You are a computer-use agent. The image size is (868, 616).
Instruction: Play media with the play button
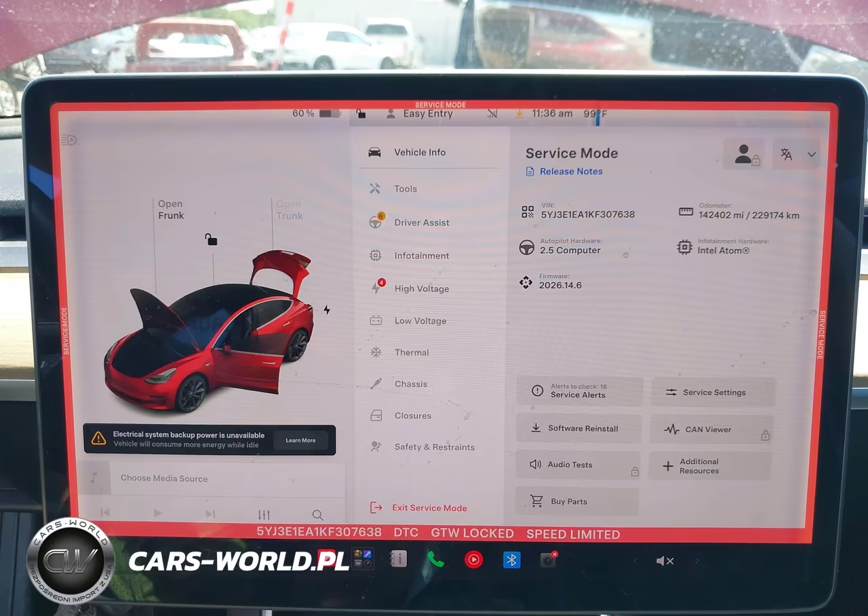(x=157, y=513)
